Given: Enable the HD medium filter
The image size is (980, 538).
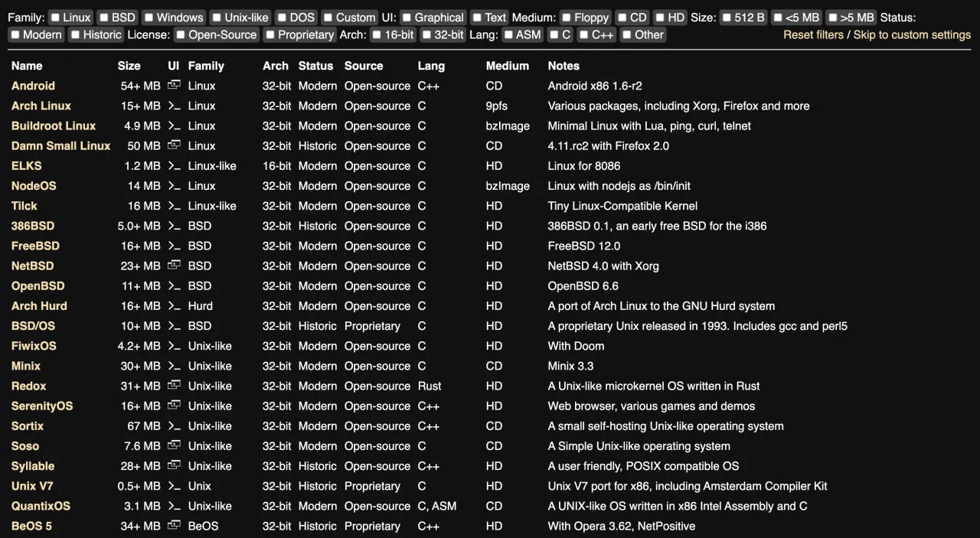Looking at the screenshot, I should tap(659, 17).
